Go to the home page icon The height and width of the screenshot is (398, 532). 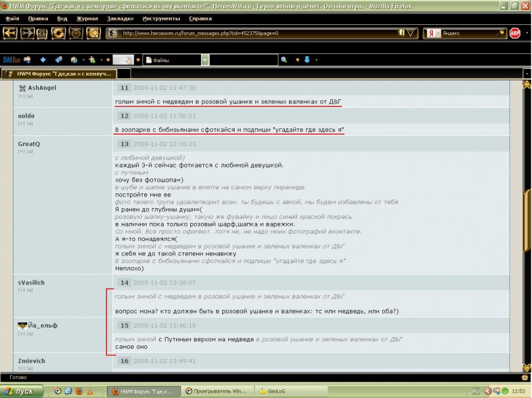(x=93, y=33)
